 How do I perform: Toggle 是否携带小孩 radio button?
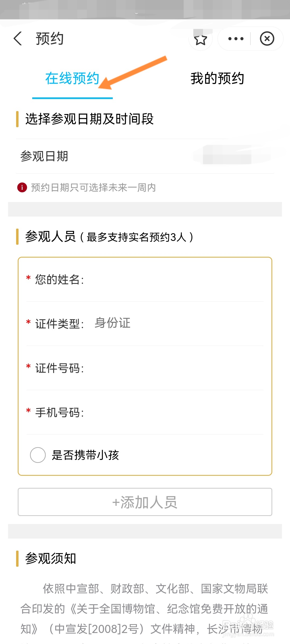point(38,455)
